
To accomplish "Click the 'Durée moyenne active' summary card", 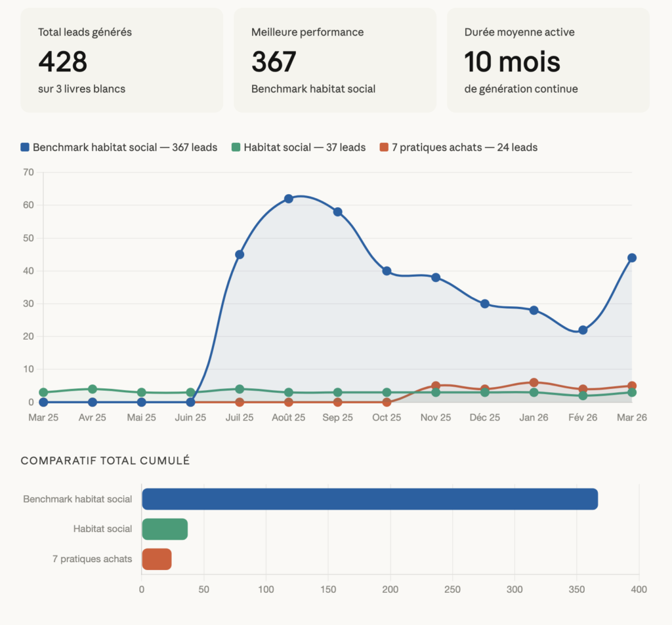I will [548, 60].
